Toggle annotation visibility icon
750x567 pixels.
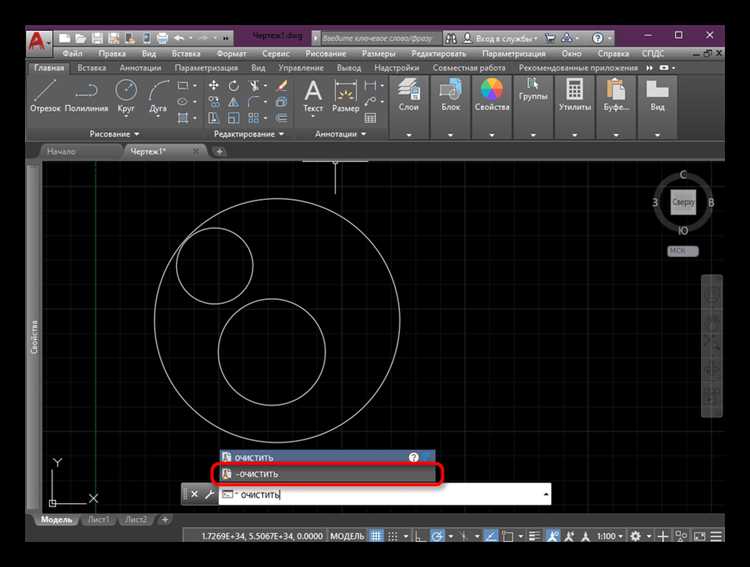coord(552,536)
